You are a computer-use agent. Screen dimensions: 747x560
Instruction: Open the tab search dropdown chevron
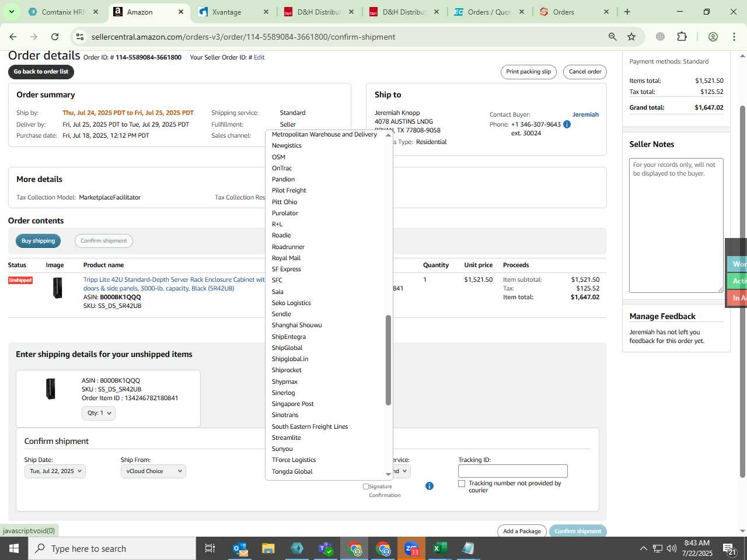click(x=11, y=12)
